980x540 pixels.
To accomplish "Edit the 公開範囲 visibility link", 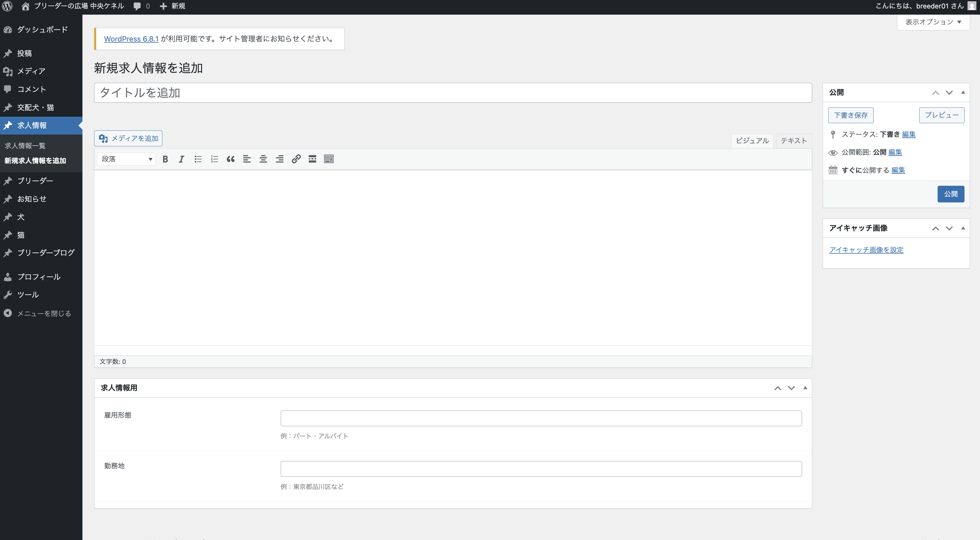I will [895, 152].
